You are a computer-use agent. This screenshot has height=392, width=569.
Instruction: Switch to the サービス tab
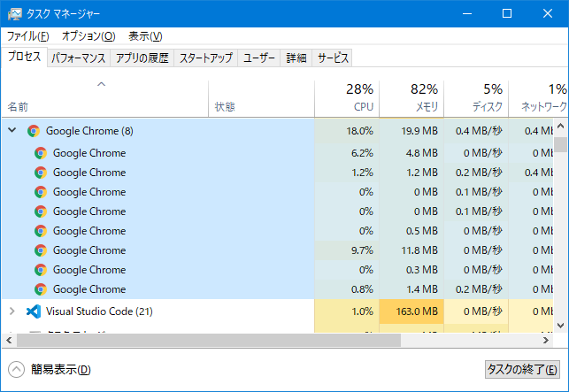pos(333,58)
